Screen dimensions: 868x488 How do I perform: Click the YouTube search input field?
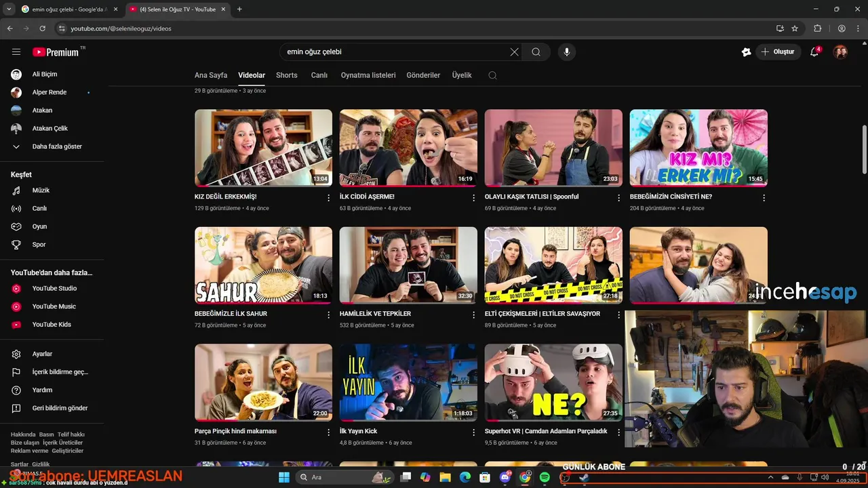pos(397,52)
